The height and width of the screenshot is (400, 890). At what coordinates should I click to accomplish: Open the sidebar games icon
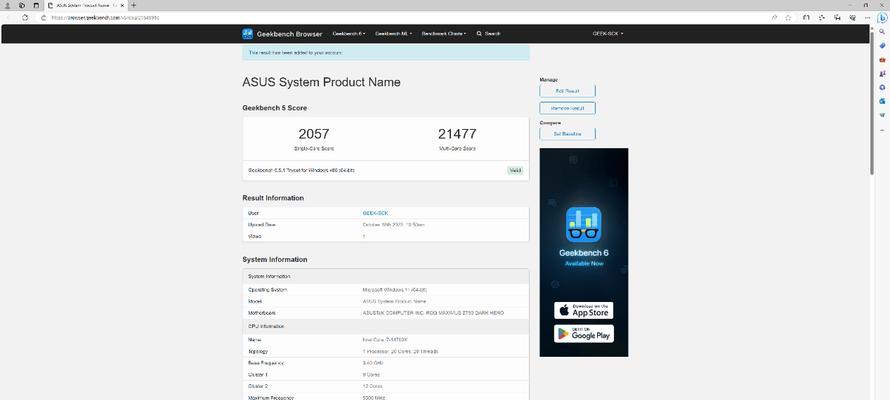point(882,73)
